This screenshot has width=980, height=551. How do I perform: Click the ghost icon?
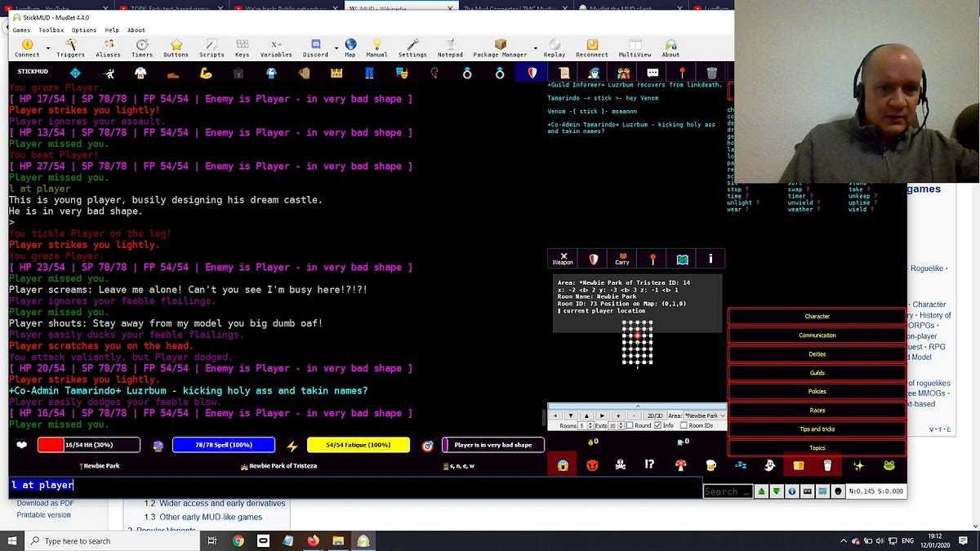pos(769,465)
